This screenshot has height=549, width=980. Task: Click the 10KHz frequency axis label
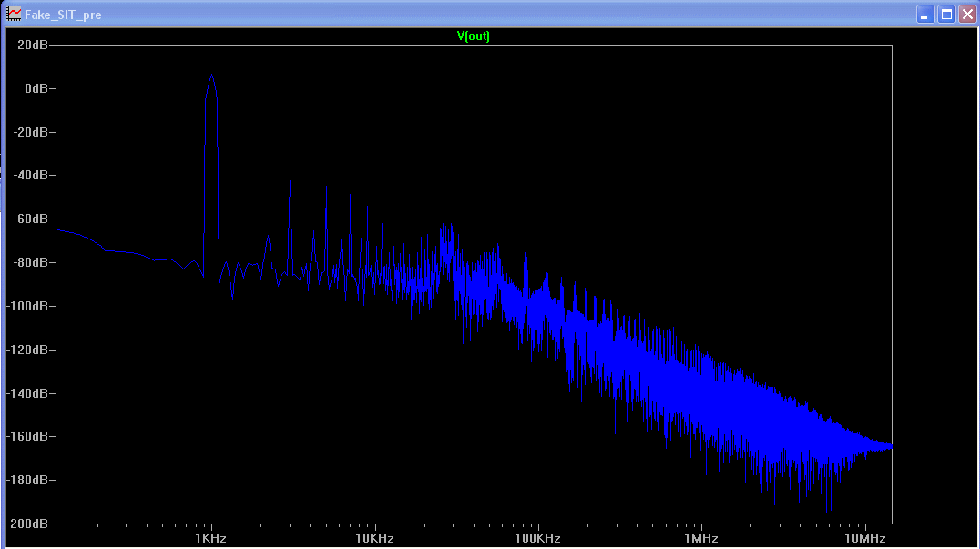pos(374,538)
